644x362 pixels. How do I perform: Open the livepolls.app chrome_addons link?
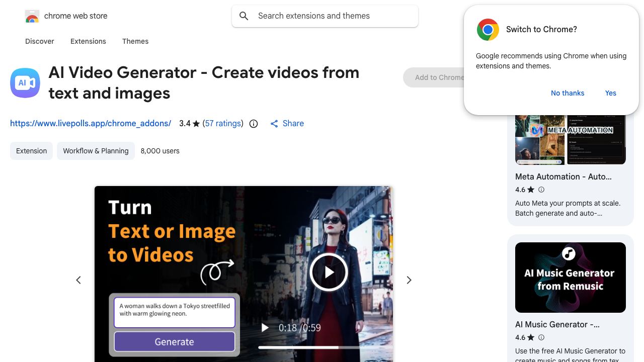click(x=91, y=123)
